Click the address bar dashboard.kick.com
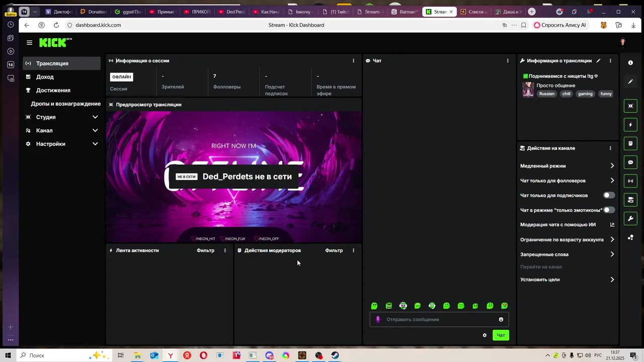The image size is (644, 362). point(98,25)
